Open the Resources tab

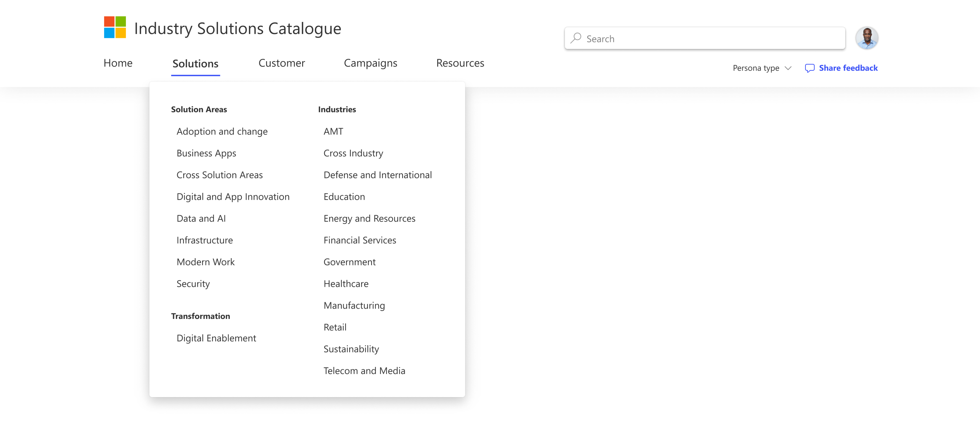tap(460, 63)
